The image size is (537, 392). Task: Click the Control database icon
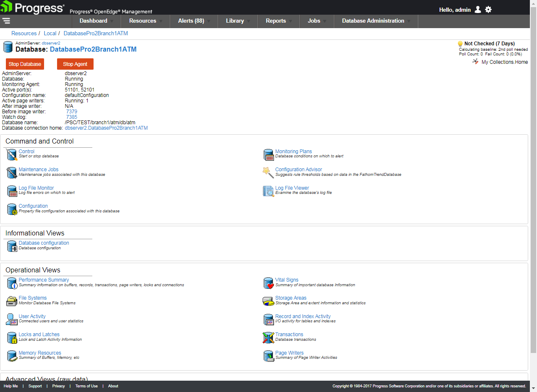(x=12, y=154)
